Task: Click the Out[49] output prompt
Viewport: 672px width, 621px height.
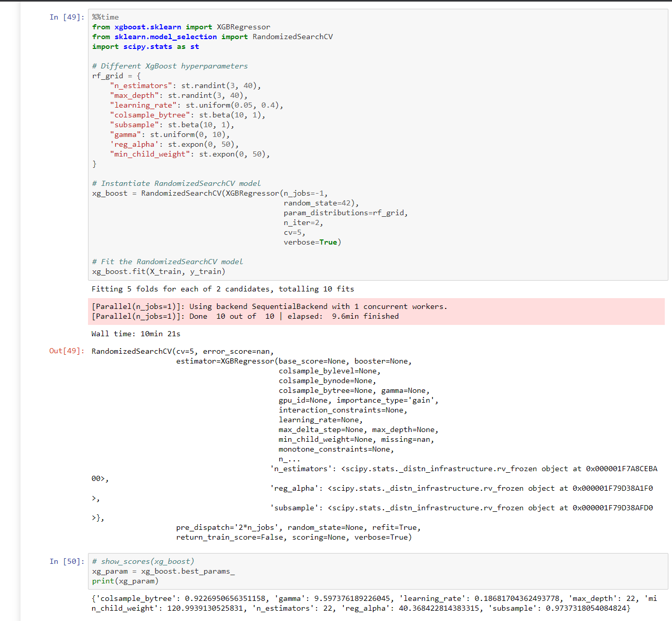Action: coord(67,351)
